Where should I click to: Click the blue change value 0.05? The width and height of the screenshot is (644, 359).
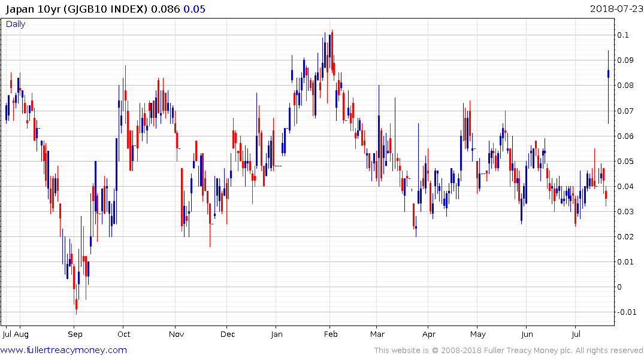[x=194, y=9]
